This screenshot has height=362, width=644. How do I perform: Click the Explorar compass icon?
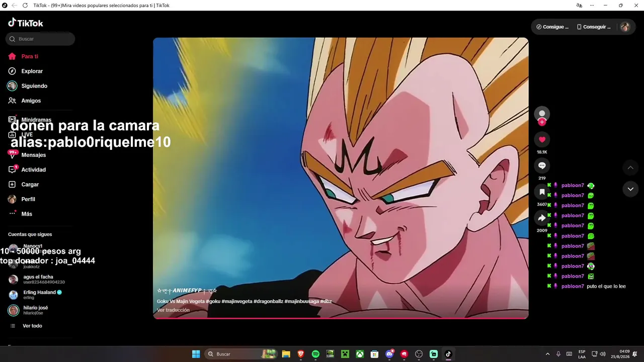click(x=12, y=71)
